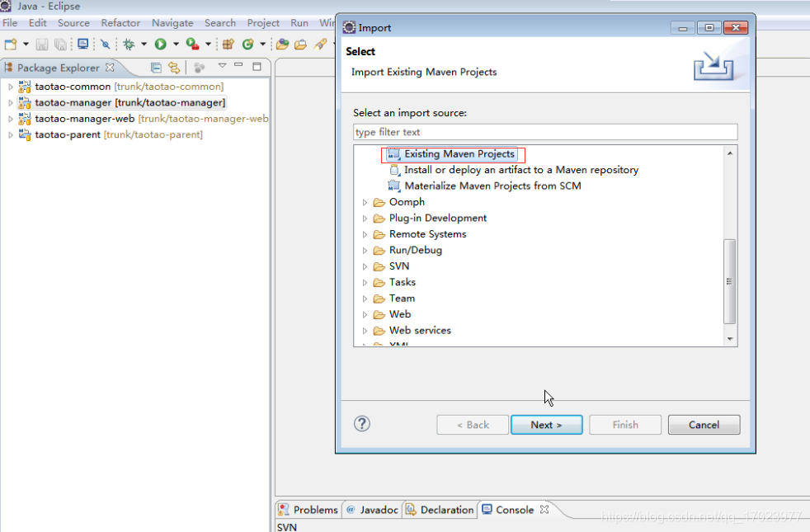Open the Run dropdown arrow
This screenshot has height=532, width=810.
point(176,45)
